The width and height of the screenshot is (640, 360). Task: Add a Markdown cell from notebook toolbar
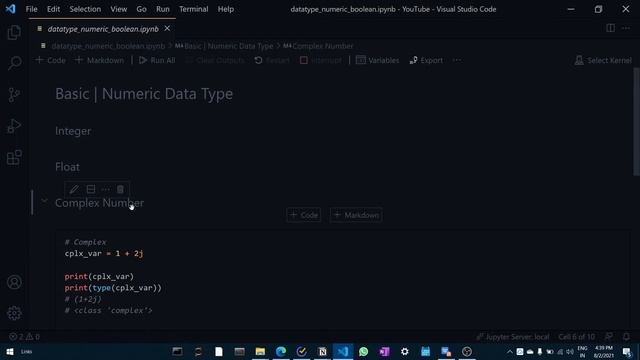pyautogui.click(x=100, y=60)
